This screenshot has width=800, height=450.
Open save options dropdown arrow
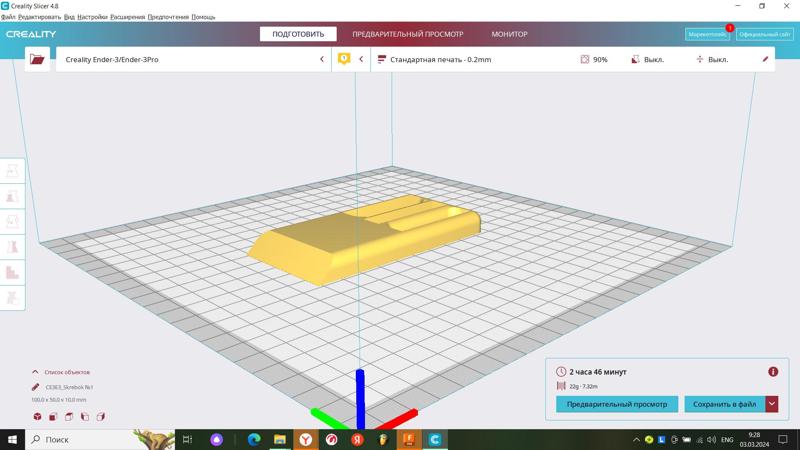(771, 404)
